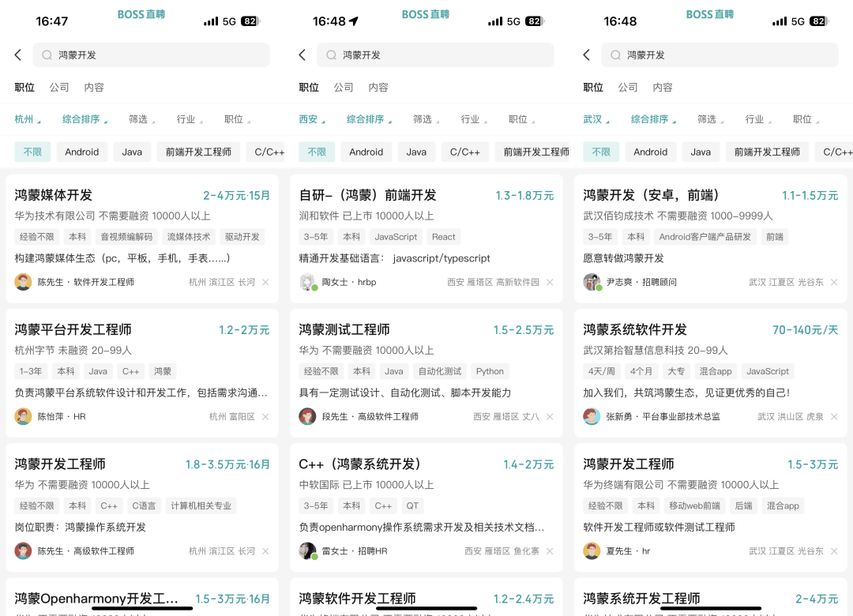
Task: Open 杭州 city dropdown
Action: [27, 119]
